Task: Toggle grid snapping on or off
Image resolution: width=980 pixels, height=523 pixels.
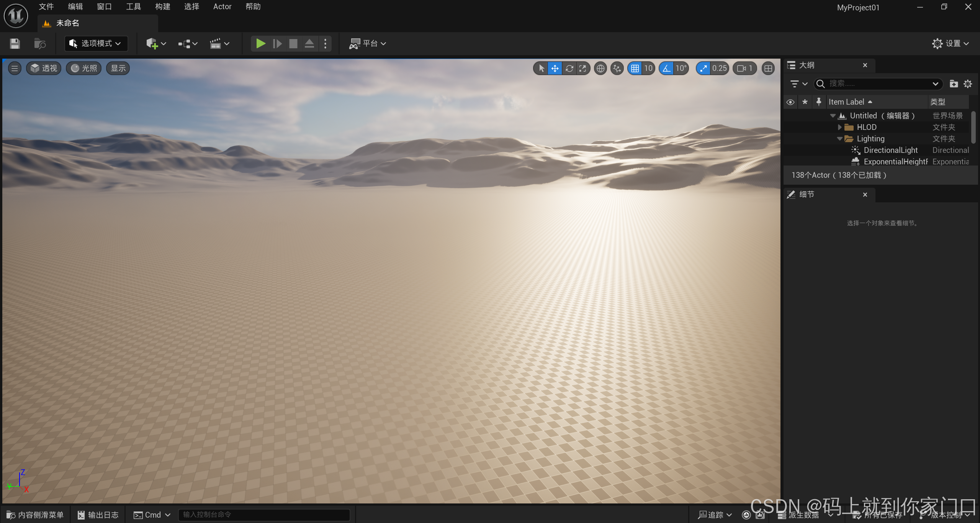Action: pyautogui.click(x=635, y=68)
